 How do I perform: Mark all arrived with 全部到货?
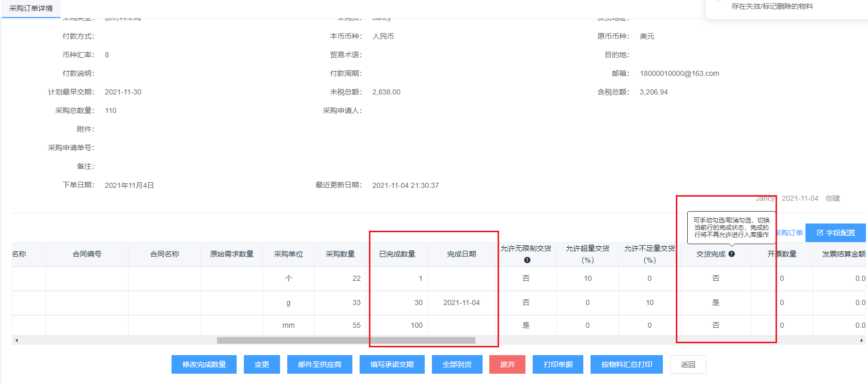click(x=457, y=364)
